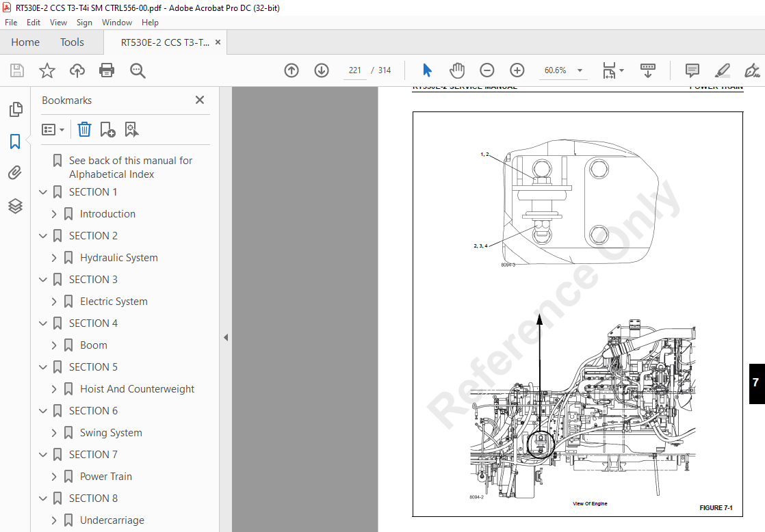
Task: Switch to the Home tab
Action: [x=25, y=42]
